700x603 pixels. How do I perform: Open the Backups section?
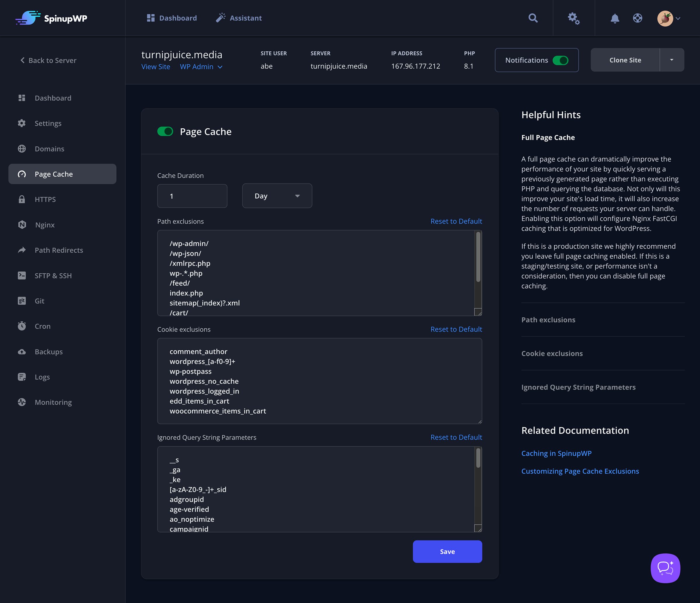click(x=48, y=351)
